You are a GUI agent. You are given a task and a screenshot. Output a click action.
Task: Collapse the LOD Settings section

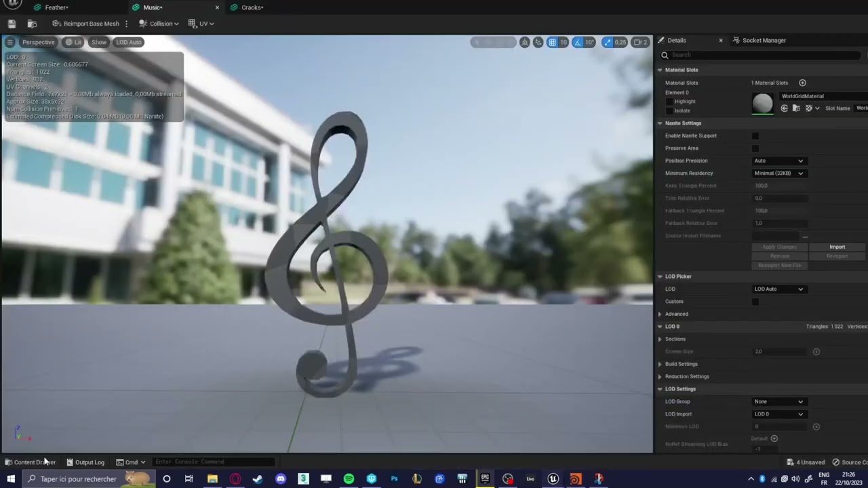tap(660, 389)
